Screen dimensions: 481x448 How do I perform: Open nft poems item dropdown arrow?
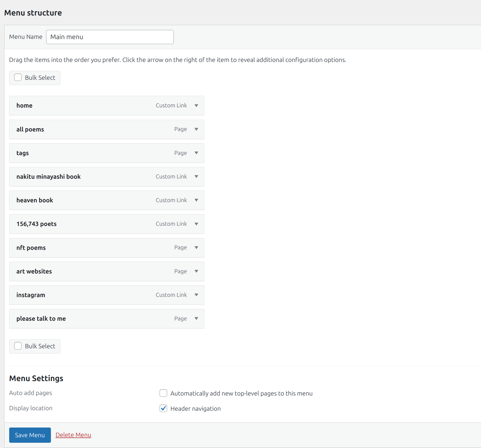coord(196,247)
